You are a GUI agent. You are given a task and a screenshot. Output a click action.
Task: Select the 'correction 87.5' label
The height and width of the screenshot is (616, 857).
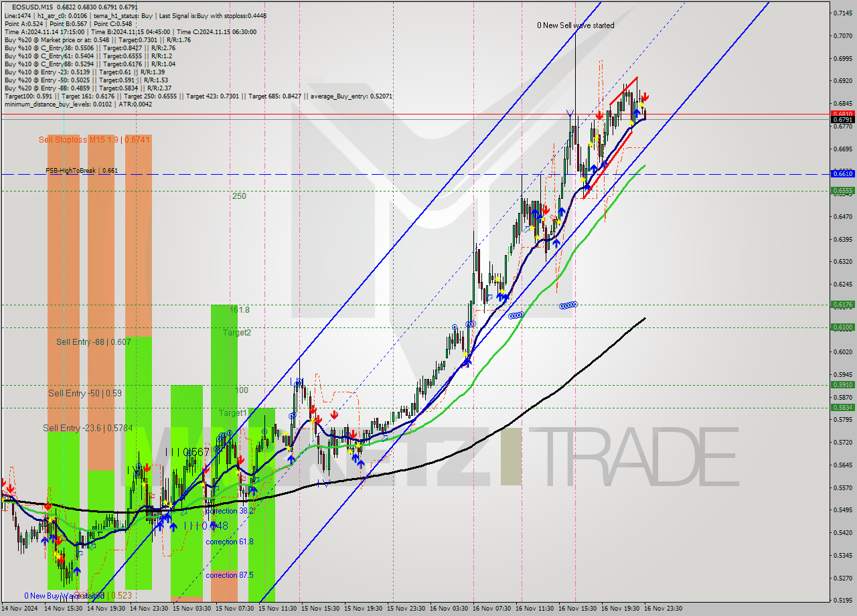tap(230, 575)
